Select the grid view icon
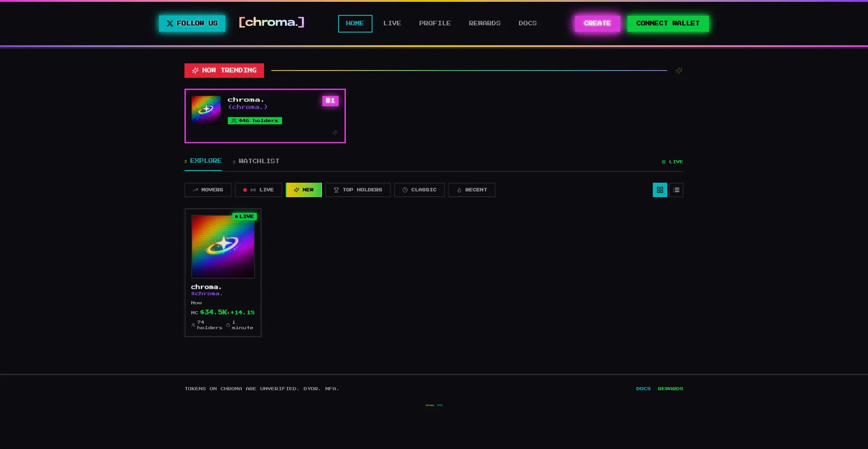The width and height of the screenshot is (868, 449). click(660, 190)
